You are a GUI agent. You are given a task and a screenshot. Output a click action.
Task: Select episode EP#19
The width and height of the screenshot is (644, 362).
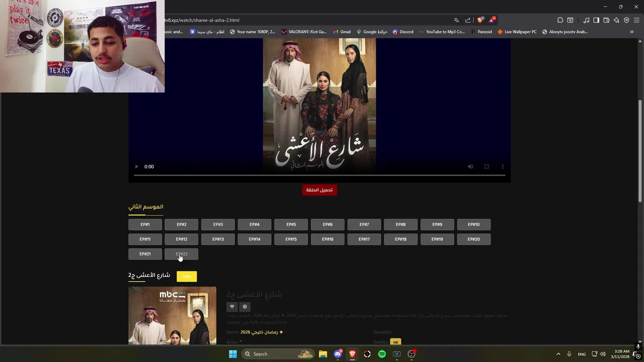point(437,239)
